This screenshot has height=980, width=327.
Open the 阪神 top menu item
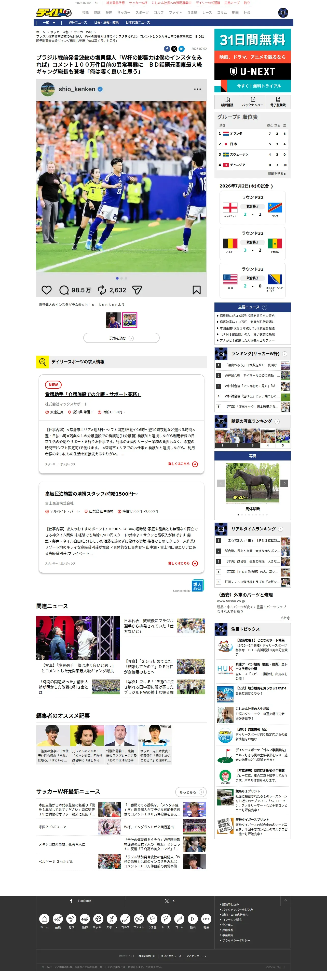109,12
